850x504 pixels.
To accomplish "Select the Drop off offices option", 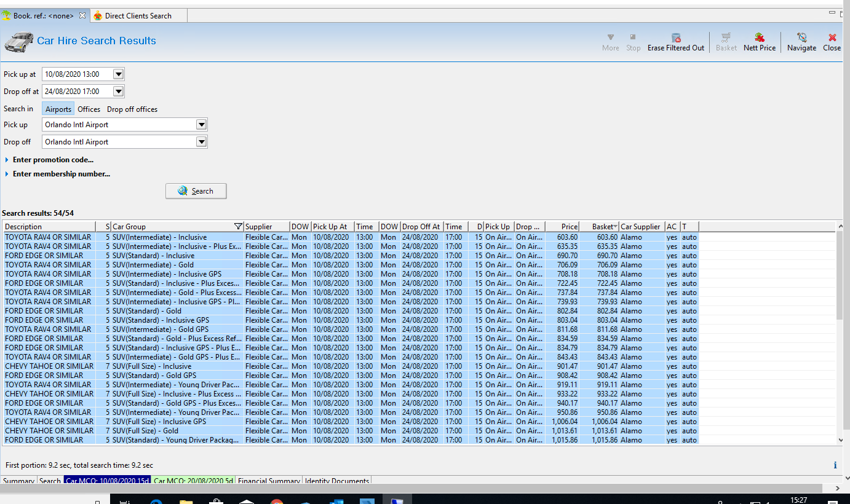I will [132, 109].
